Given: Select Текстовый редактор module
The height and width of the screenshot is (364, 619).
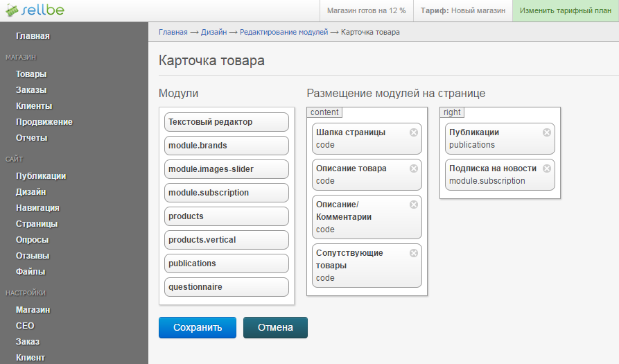Looking at the screenshot, I should coord(227,122).
